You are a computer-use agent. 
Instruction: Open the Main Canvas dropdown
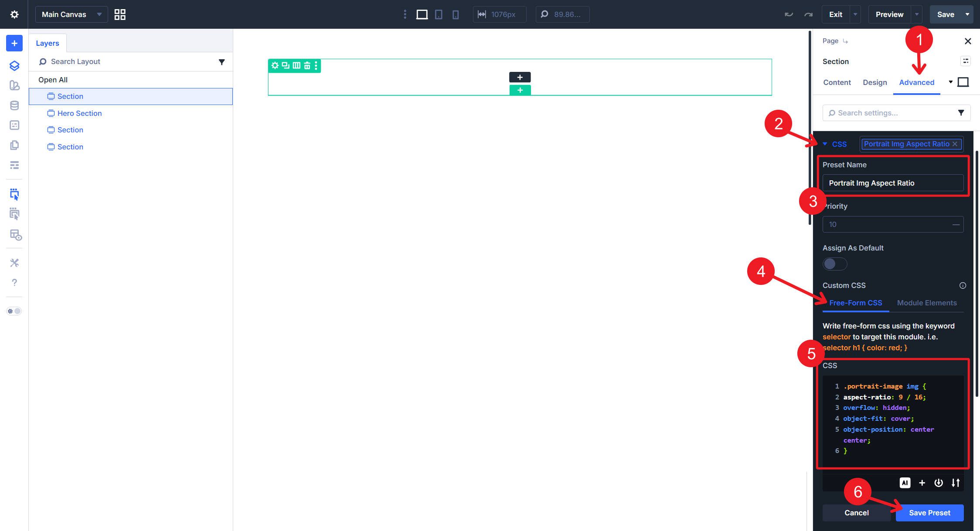click(x=71, y=14)
